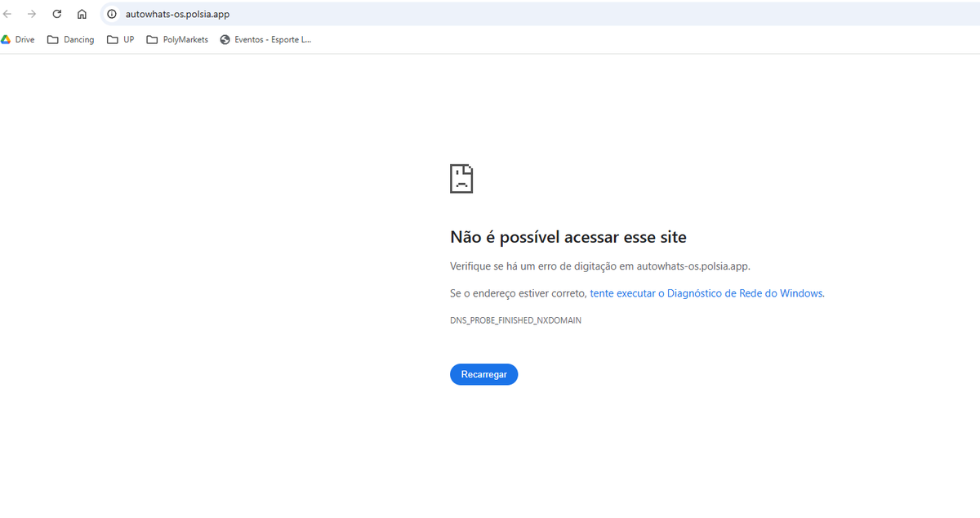Open the UP bookmarks folder

121,39
